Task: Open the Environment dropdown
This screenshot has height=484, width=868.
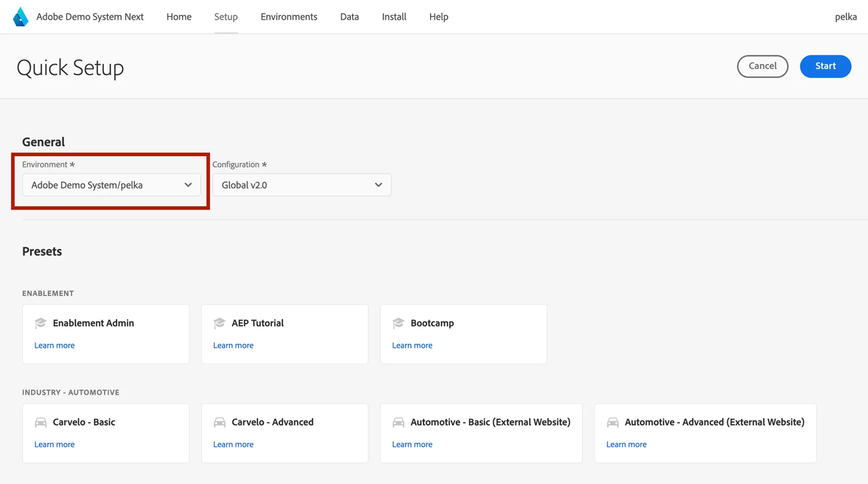Action: point(111,185)
